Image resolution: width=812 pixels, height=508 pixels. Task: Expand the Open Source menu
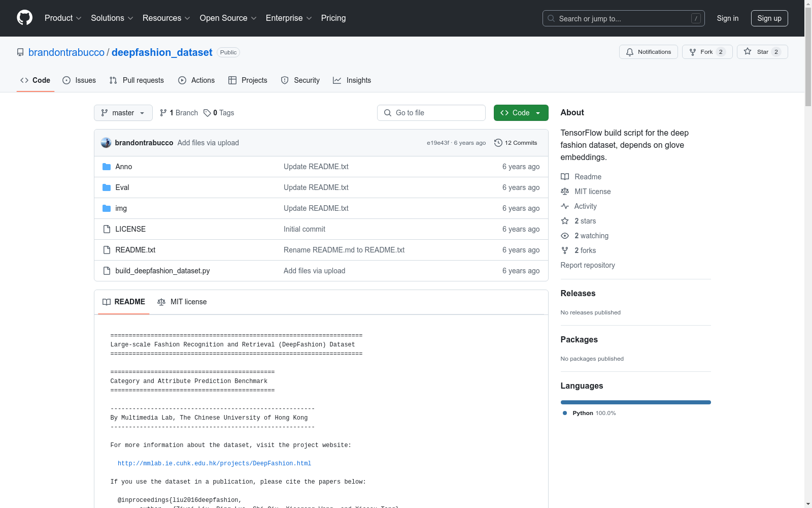click(228, 18)
